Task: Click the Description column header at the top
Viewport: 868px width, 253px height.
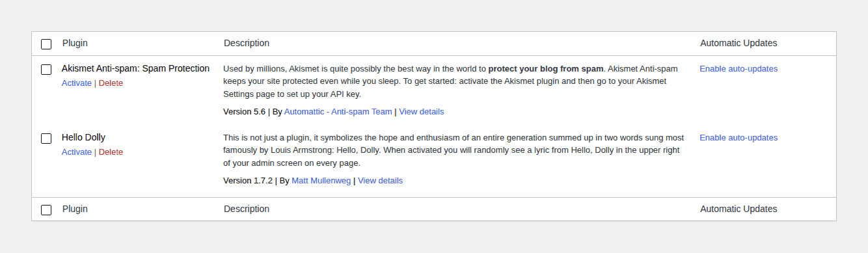Action: tap(247, 43)
